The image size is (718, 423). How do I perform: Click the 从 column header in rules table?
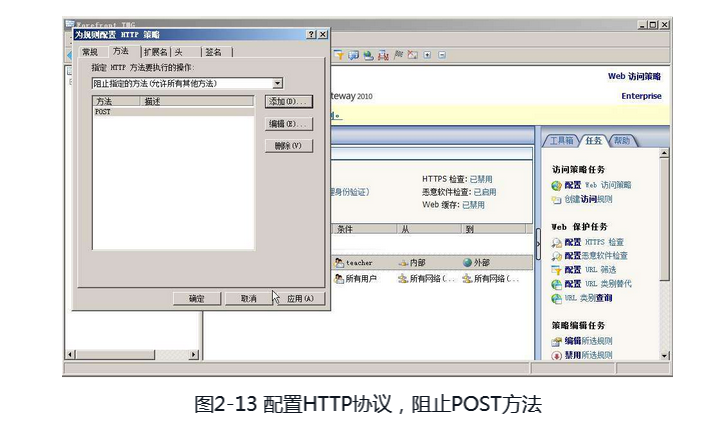(429, 229)
